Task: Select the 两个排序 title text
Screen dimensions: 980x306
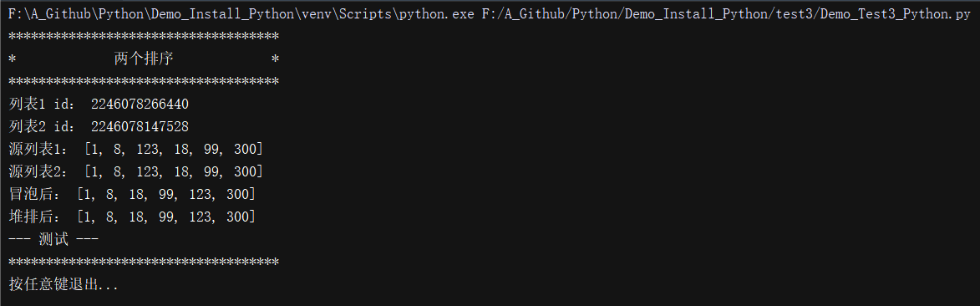Action: (x=144, y=59)
